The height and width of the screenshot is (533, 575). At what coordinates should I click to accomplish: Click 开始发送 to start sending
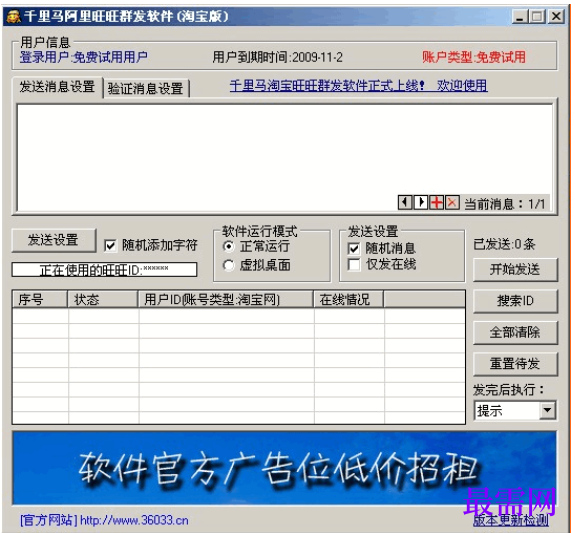point(515,270)
